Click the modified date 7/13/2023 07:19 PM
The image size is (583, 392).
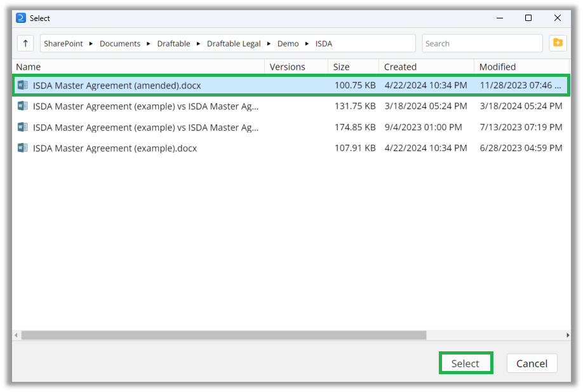click(x=521, y=127)
